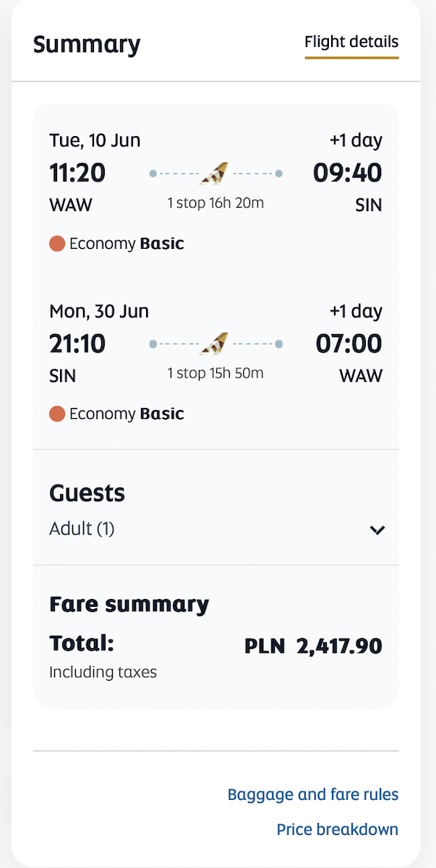
Task: Open Baggage and fare rules link
Action: point(313,795)
